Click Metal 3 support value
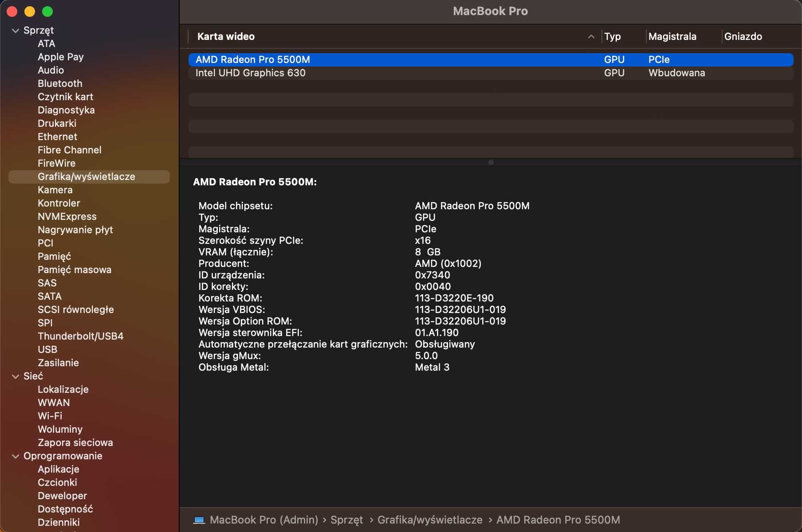 point(432,367)
